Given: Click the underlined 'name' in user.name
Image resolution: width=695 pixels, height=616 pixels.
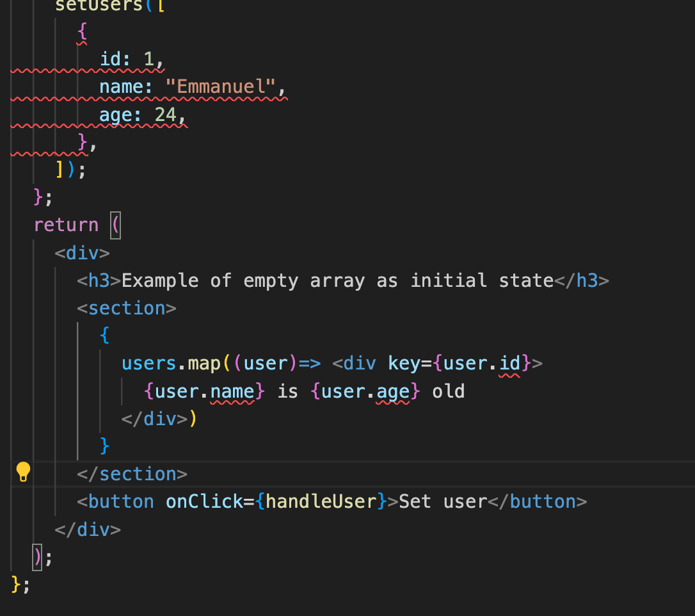Looking at the screenshot, I should tap(232, 392).
